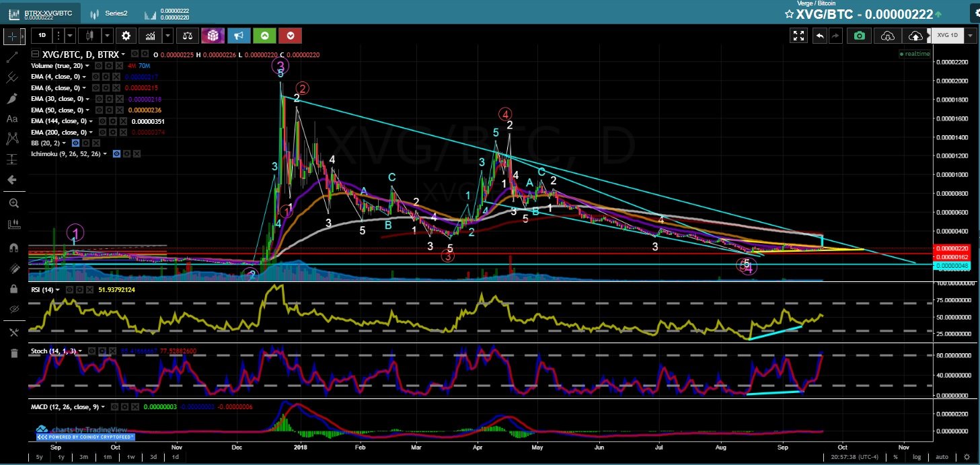Select the Aa text annotation tool
980x465 pixels.
coord(12,118)
